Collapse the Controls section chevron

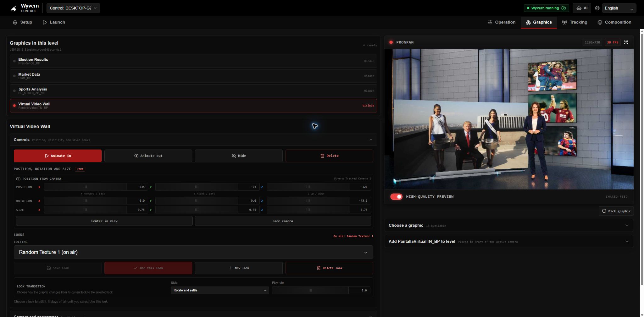coord(371,140)
